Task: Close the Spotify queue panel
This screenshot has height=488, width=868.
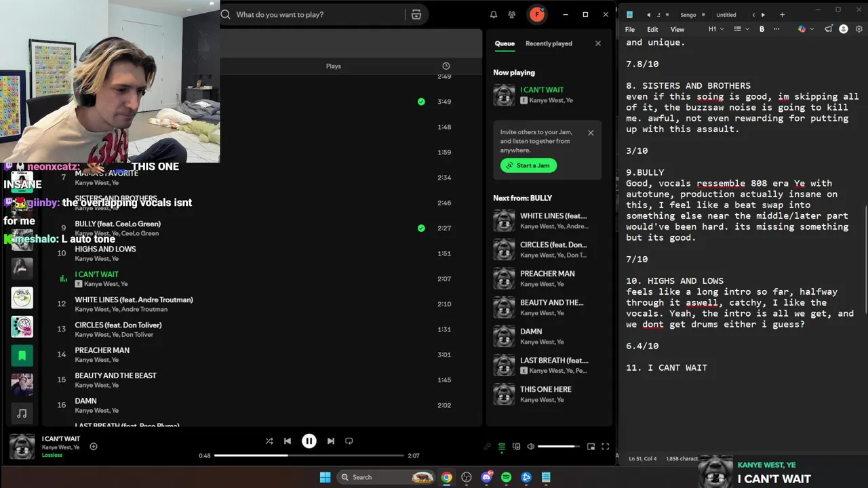Action: 597,43
